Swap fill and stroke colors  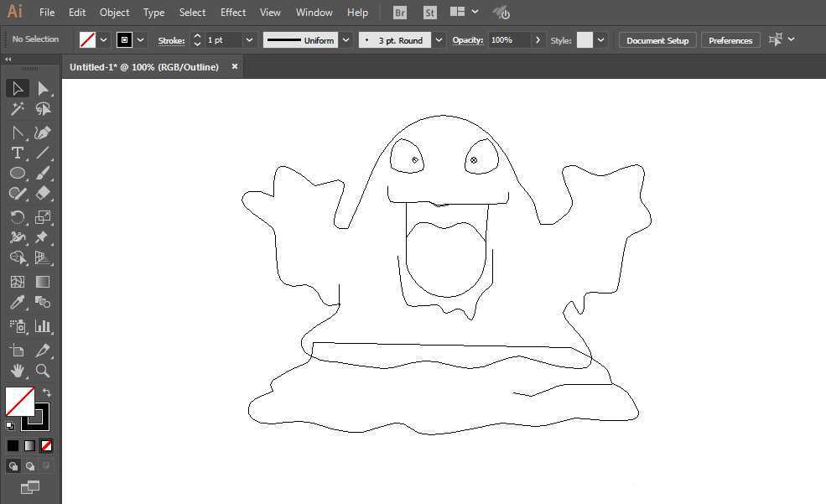47,392
